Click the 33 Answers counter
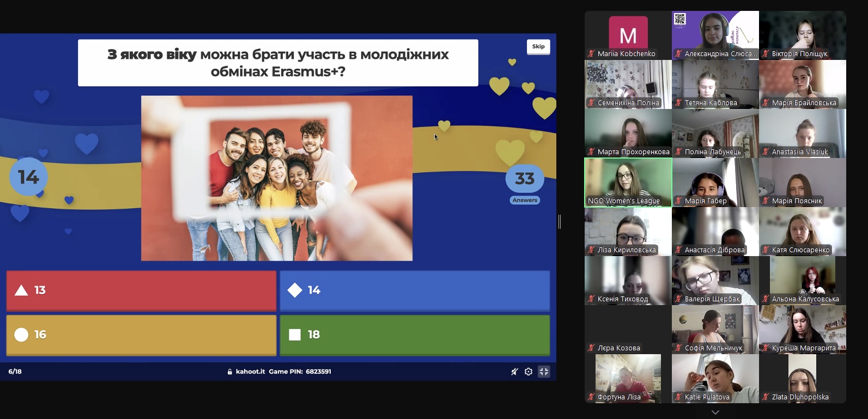Viewport: 868px width, 419px height. click(x=524, y=184)
